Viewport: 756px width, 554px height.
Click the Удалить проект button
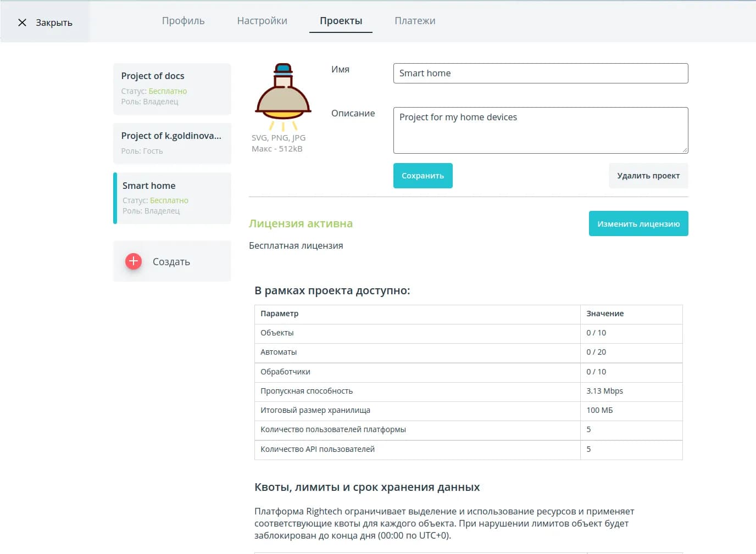coord(648,176)
